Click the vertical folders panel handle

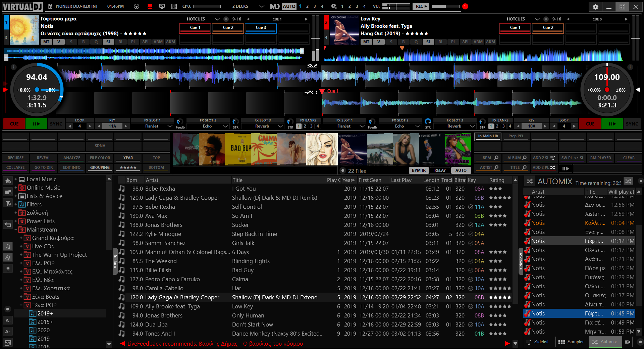pyautogui.click(x=115, y=261)
